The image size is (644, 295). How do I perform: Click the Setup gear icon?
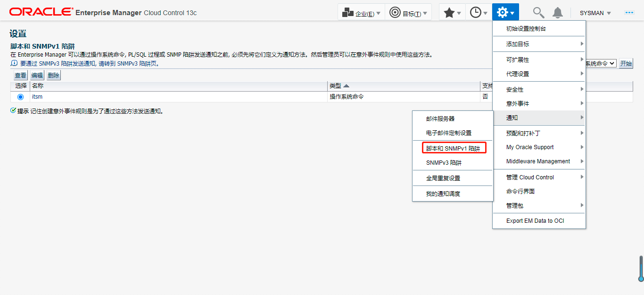click(x=505, y=13)
